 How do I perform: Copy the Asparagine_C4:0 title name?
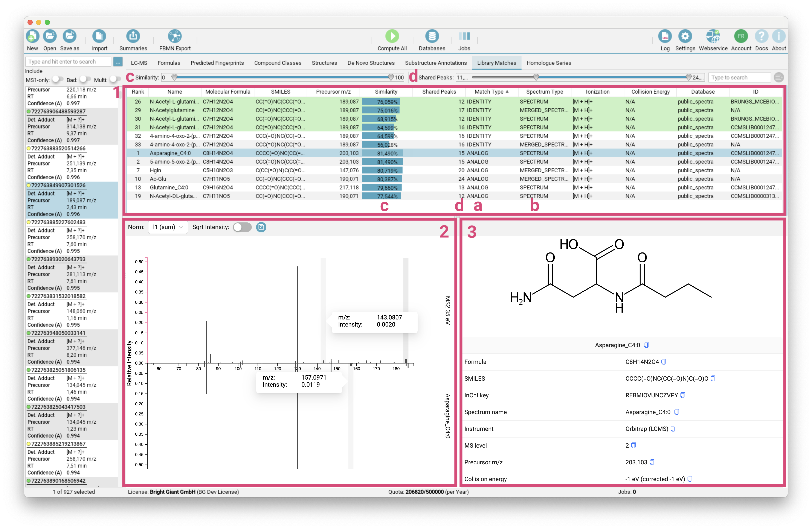[x=646, y=345]
